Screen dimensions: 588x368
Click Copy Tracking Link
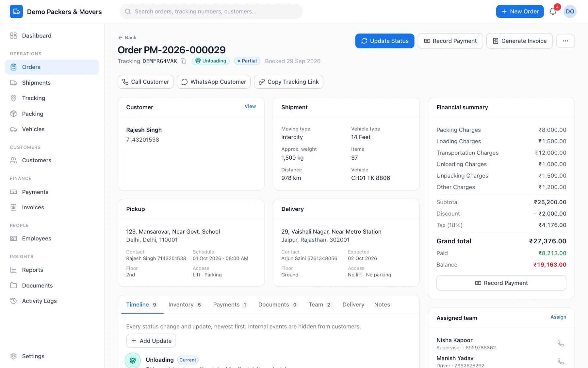coord(288,82)
